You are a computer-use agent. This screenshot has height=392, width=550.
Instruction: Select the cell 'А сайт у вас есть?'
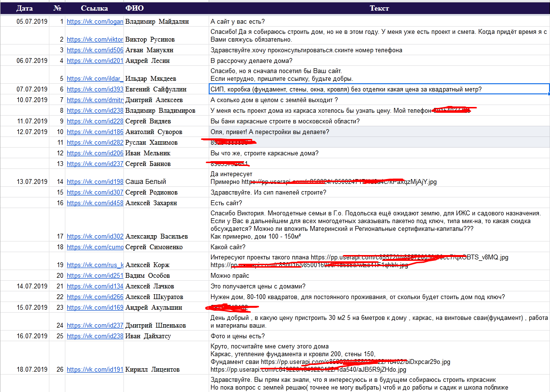point(379,21)
